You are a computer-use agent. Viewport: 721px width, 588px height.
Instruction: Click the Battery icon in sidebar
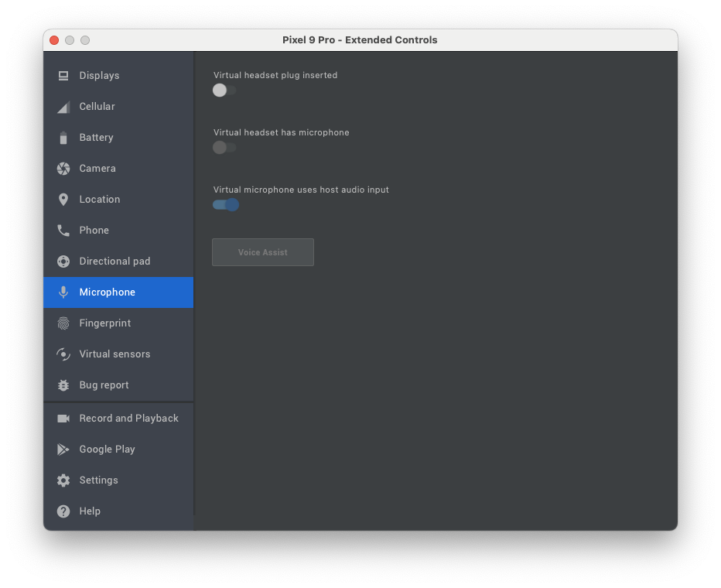pyautogui.click(x=63, y=138)
